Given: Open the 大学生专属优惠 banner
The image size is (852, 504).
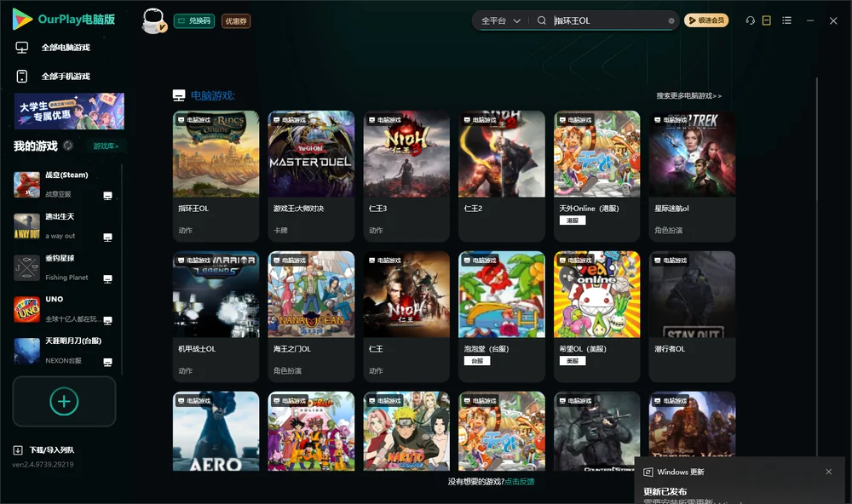Looking at the screenshot, I should (x=69, y=111).
